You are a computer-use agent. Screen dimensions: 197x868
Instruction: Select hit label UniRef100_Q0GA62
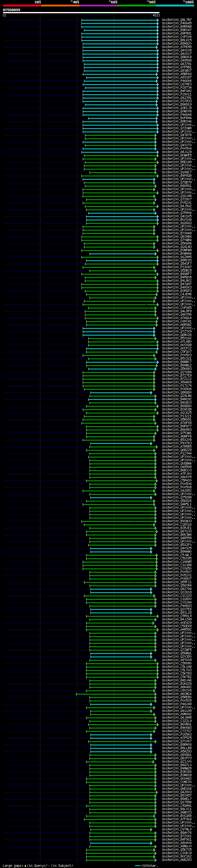point(177,778)
